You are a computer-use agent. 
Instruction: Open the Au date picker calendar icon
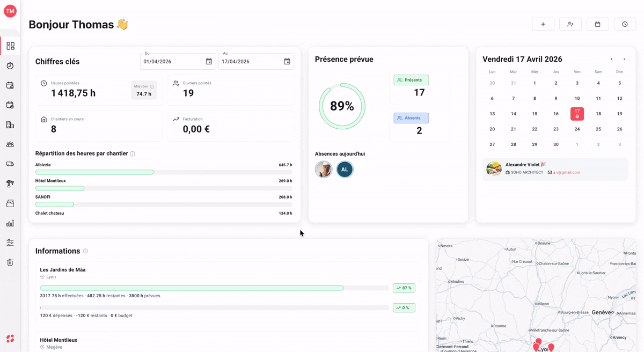point(287,62)
